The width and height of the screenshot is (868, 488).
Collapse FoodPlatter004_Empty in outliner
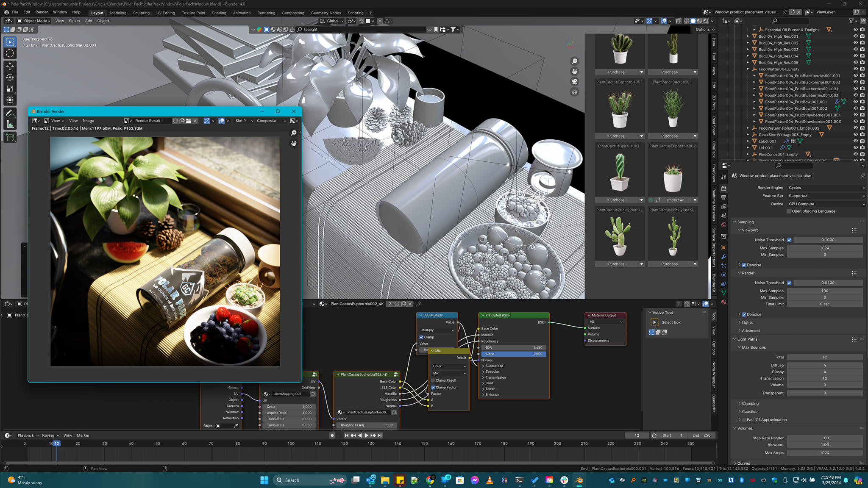pyautogui.click(x=748, y=69)
